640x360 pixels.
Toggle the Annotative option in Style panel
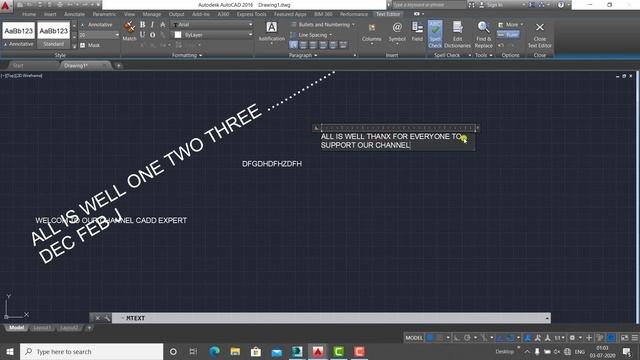coord(97,24)
